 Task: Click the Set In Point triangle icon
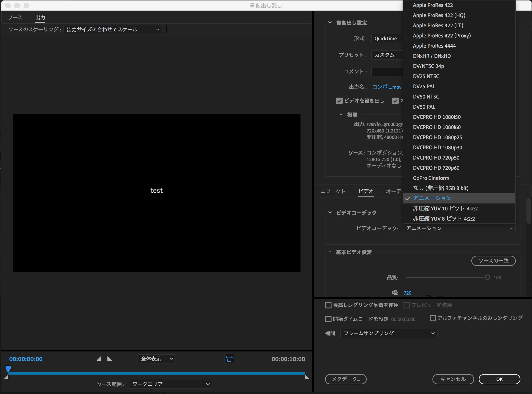coord(99,359)
